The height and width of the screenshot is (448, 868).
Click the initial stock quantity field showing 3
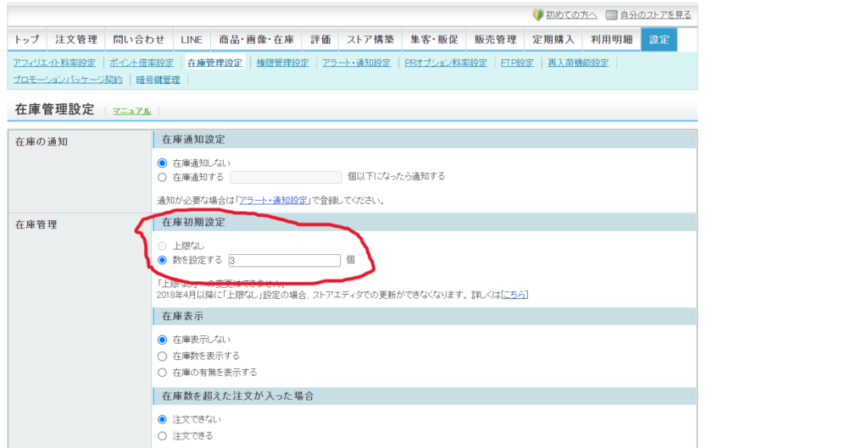click(x=284, y=261)
